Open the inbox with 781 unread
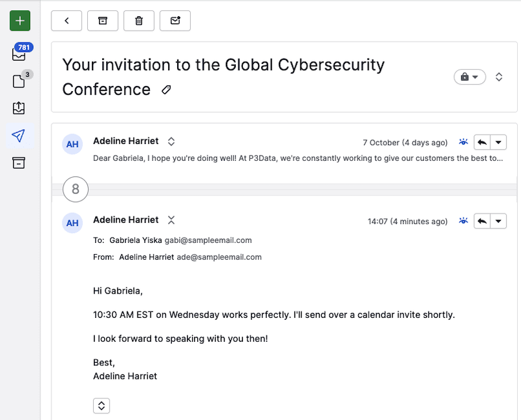Screen dimensions: 521x420 click(19, 54)
